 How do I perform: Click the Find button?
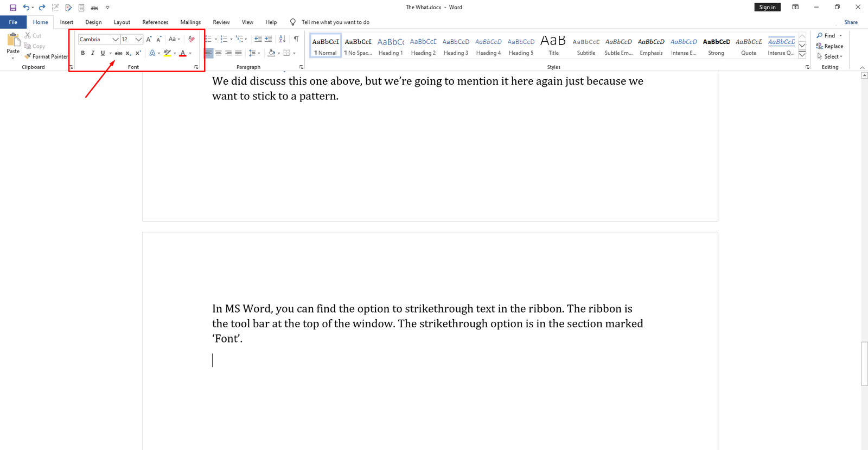826,36
